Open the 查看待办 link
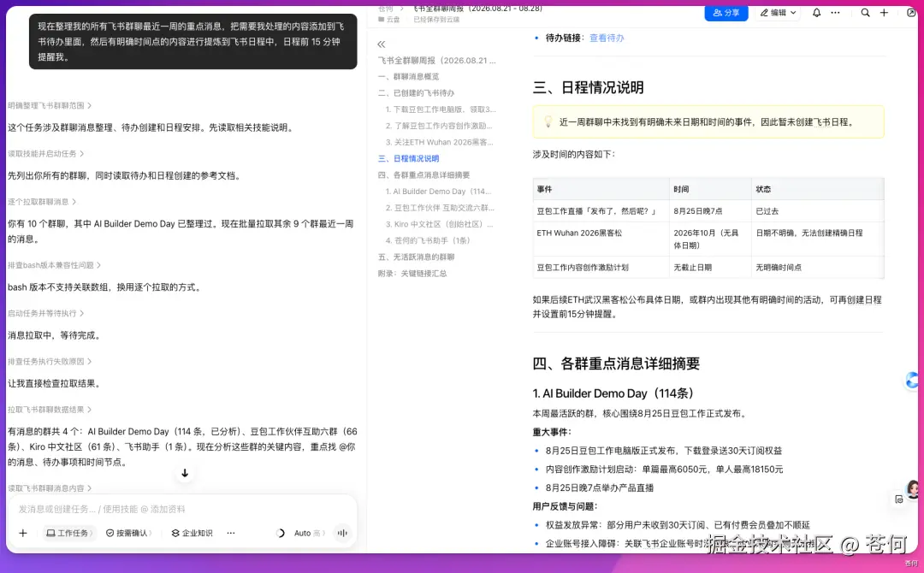This screenshot has width=924, height=573. 607,38
